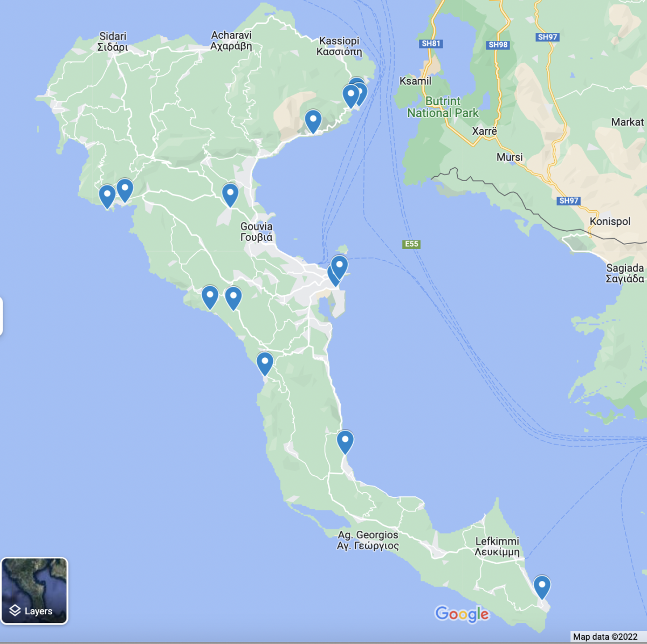Click the Butrint National Park label
647x644 pixels.
pyautogui.click(x=443, y=107)
